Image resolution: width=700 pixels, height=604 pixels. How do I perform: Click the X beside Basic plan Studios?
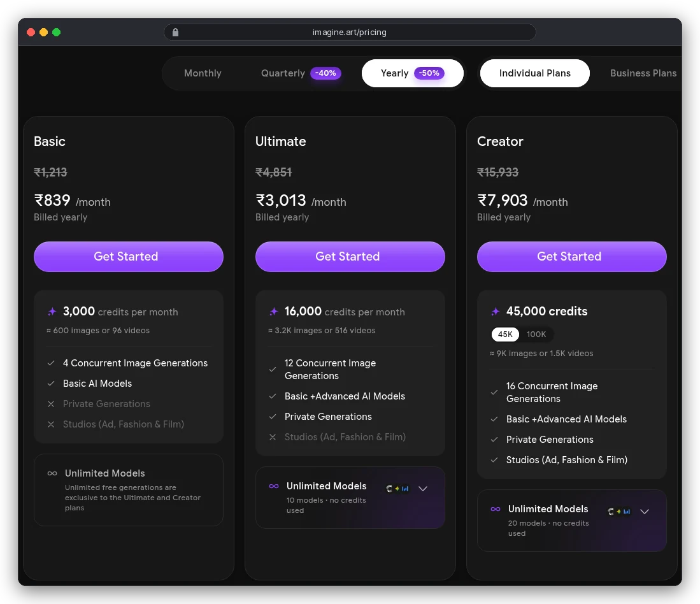pyautogui.click(x=51, y=424)
